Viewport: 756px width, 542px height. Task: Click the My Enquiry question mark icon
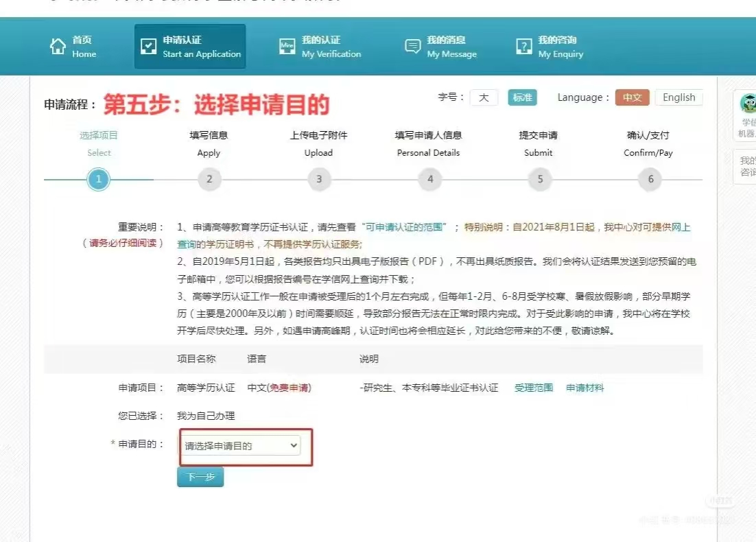[523, 47]
